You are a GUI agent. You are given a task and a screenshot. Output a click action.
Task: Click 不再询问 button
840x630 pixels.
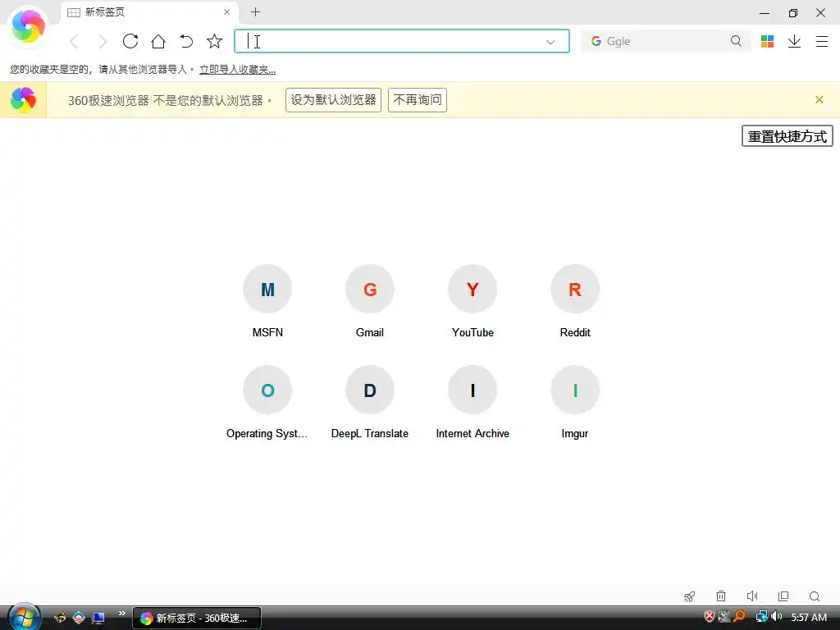click(x=418, y=100)
